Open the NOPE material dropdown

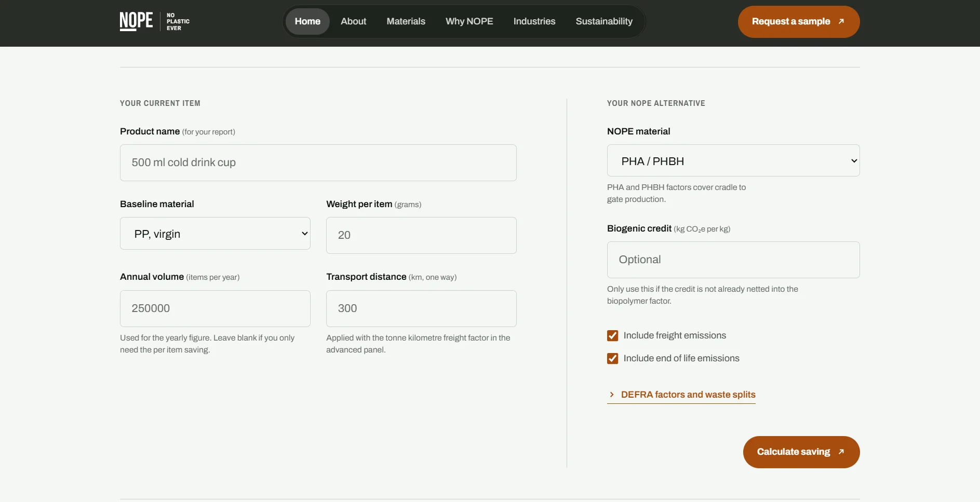[x=733, y=160]
